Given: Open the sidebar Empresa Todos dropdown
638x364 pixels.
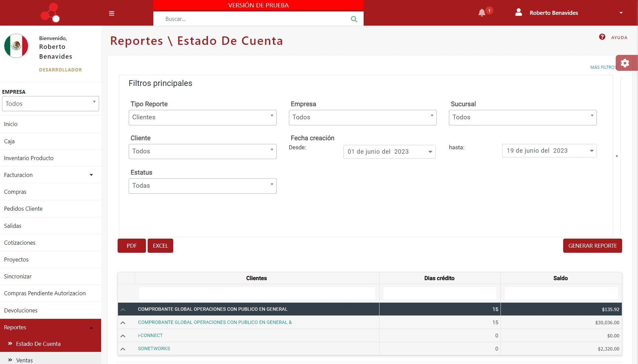Looking at the screenshot, I should (x=51, y=104).
